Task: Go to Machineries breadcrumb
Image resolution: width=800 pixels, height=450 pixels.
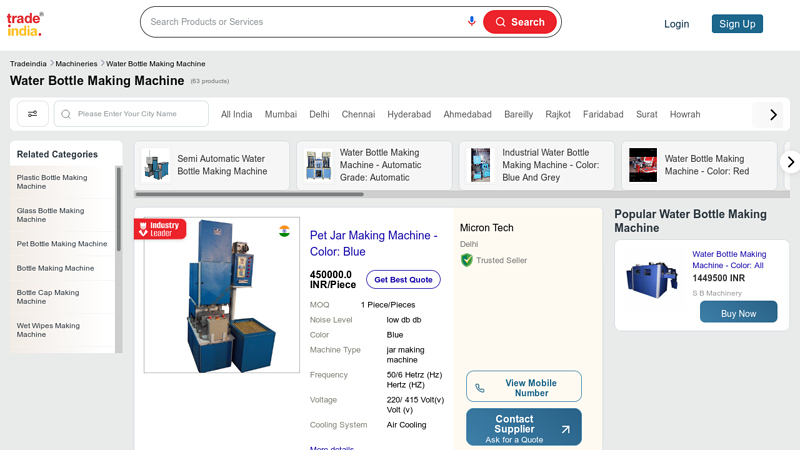Action: pyautogui.click(x=76, y=64)
